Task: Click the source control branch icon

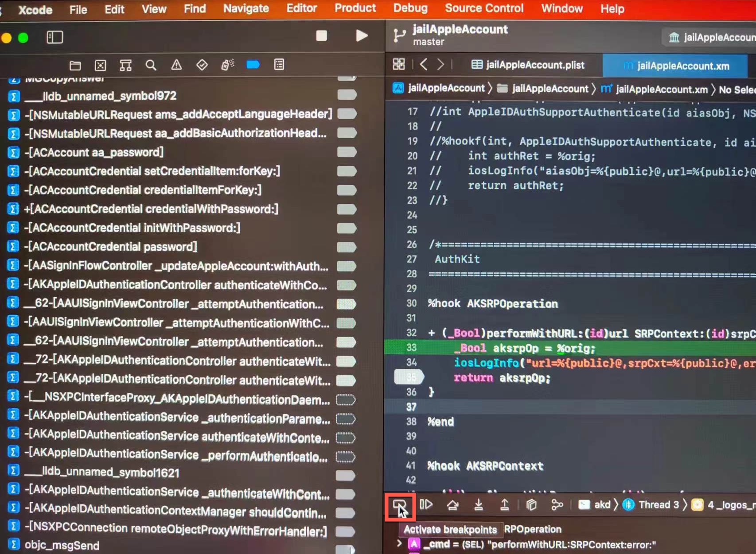Action: tap(400, 35)
